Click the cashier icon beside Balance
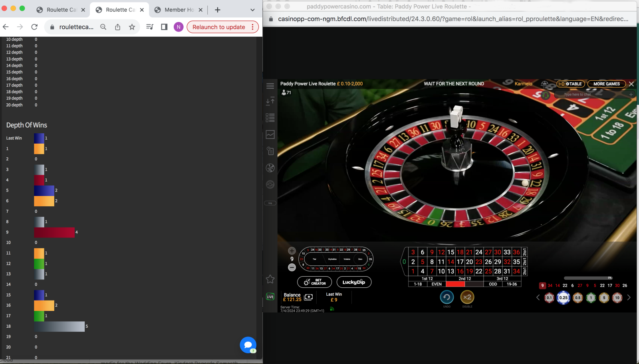The image size is (639, 364). (308, 297)
